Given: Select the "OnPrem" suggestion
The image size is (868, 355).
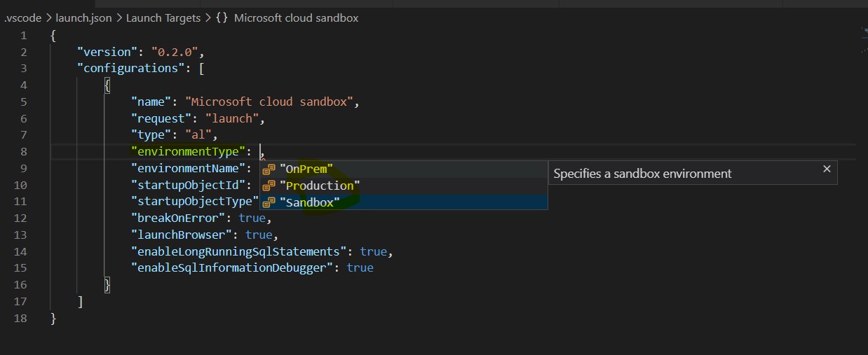Looking at the screenshot, I should coord(404,169).
